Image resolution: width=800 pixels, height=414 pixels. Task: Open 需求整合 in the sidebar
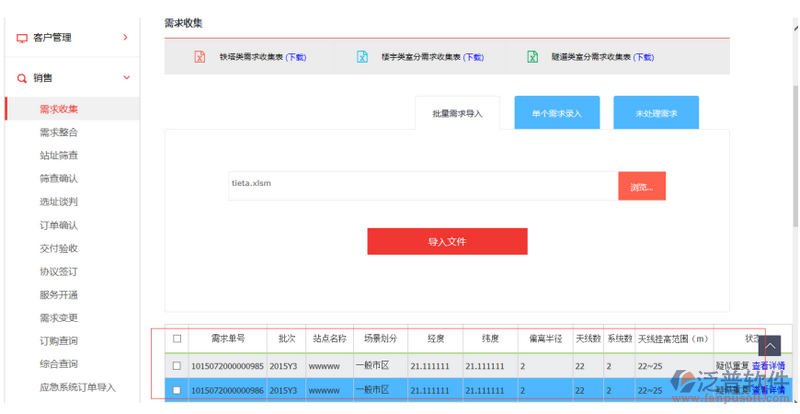pyautogui.click(x=59, y=132)
